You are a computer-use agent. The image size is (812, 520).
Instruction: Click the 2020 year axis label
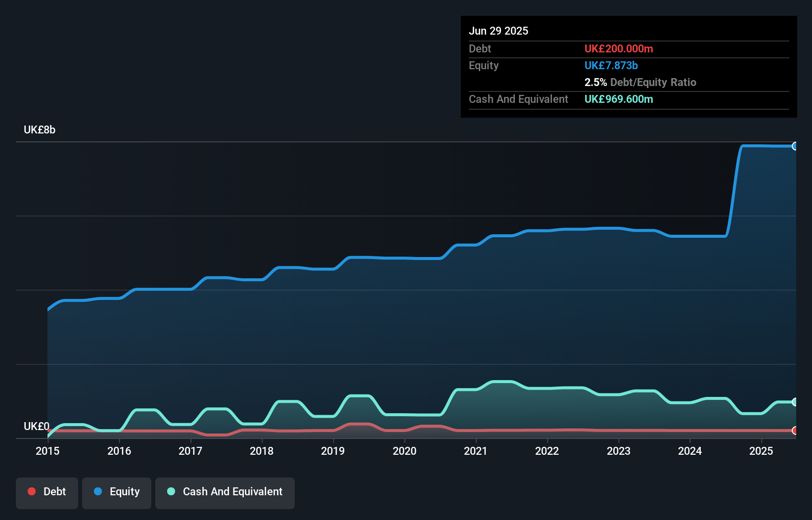pos(405,451)
